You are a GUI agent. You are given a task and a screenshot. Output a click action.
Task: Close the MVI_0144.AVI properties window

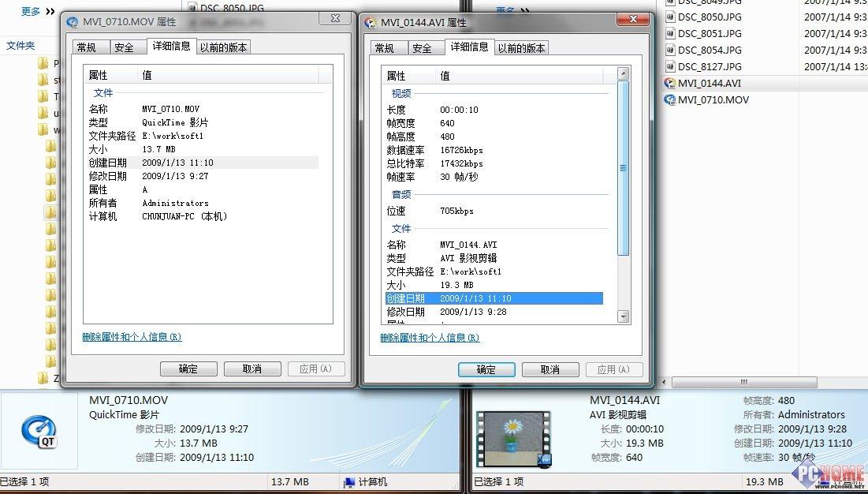coord(633,19)
